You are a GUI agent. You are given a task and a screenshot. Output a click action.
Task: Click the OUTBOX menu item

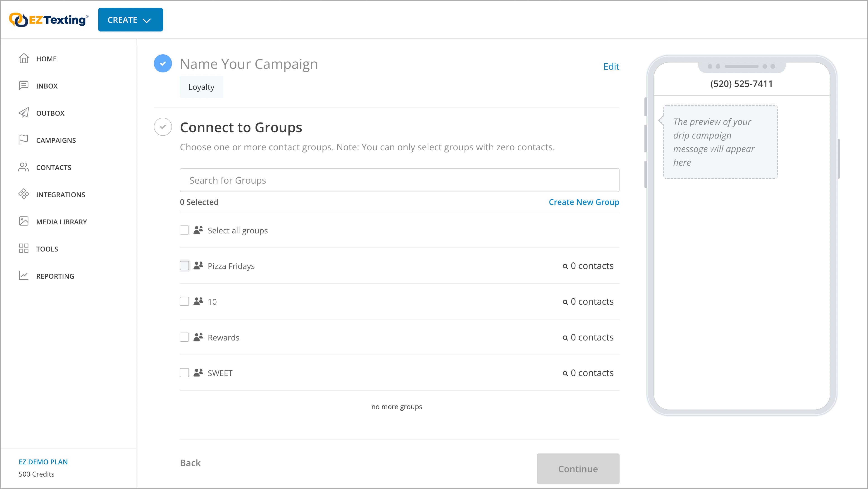(x=50, y=113)
